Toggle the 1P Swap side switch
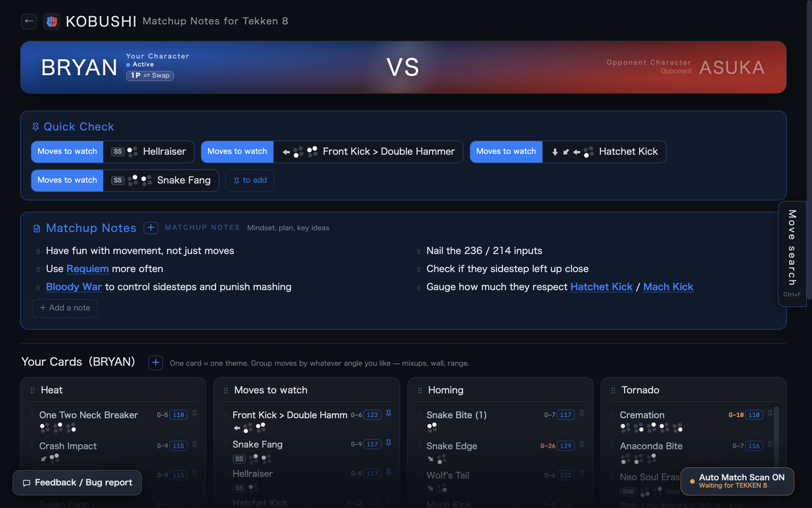 [150, 76]
